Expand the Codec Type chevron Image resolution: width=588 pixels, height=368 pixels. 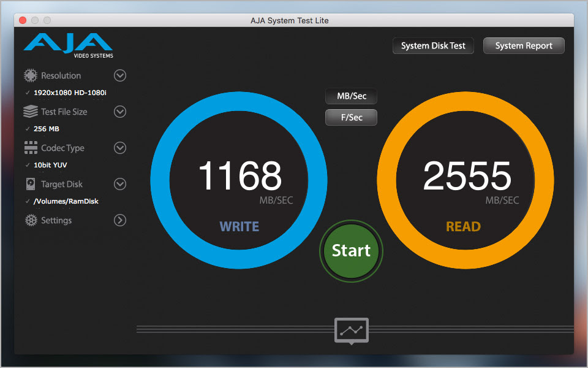[120, 148]
